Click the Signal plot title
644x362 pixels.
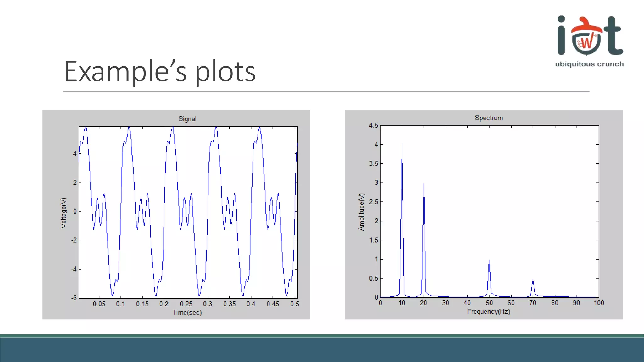coord(187,119)
